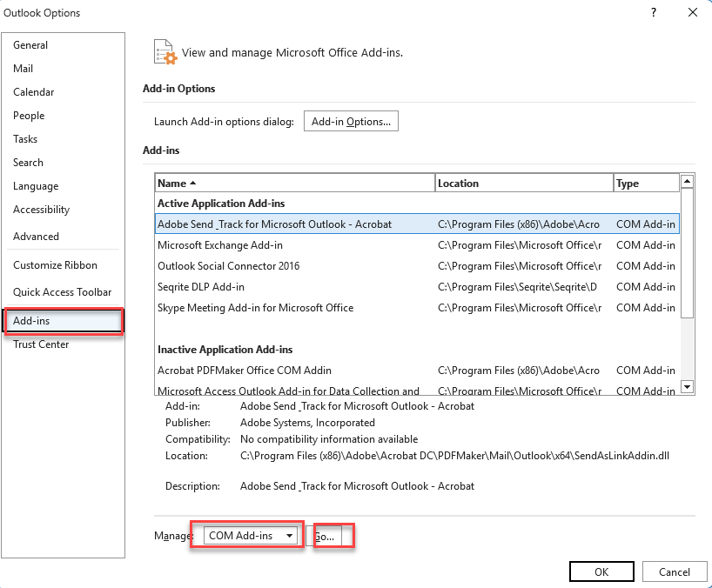Select the Microsoft Exchange Add-in row
This screenshot has height=588, width=712.
[417, 245]
